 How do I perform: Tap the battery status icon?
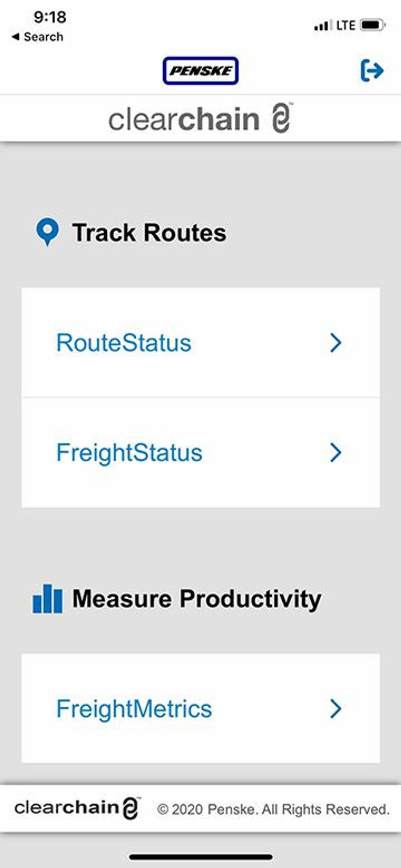(x=372, y=25)
